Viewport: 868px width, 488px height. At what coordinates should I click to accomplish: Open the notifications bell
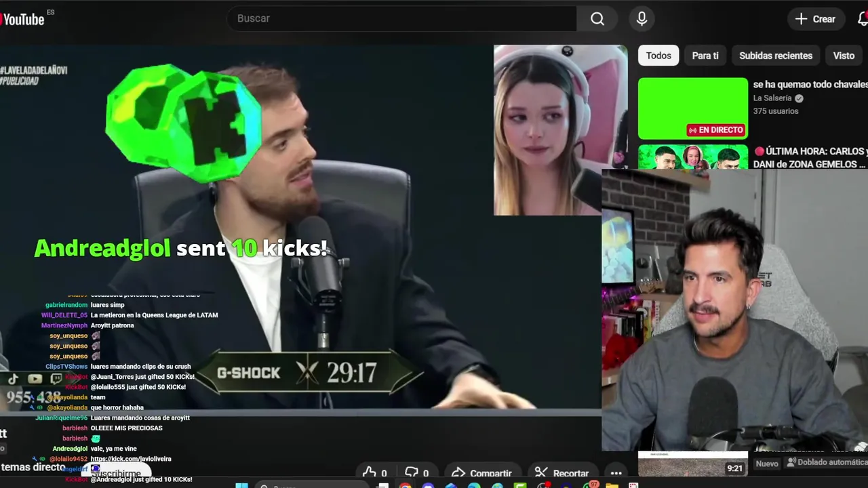pyautogui.click(x=863, y=19)
